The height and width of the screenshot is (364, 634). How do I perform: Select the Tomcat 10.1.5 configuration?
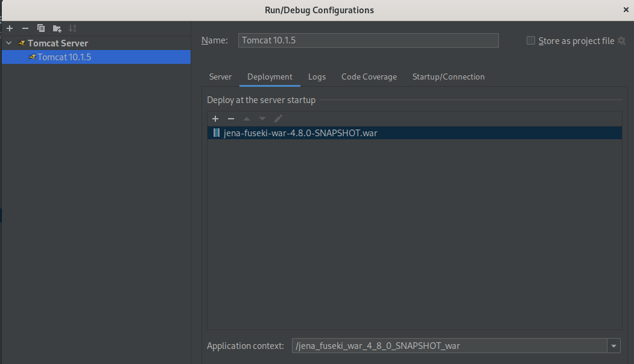click(x=64, y=57)
